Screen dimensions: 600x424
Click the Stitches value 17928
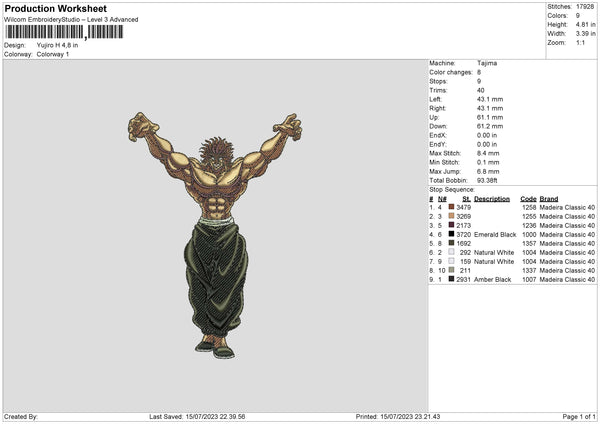click(586, 7)
